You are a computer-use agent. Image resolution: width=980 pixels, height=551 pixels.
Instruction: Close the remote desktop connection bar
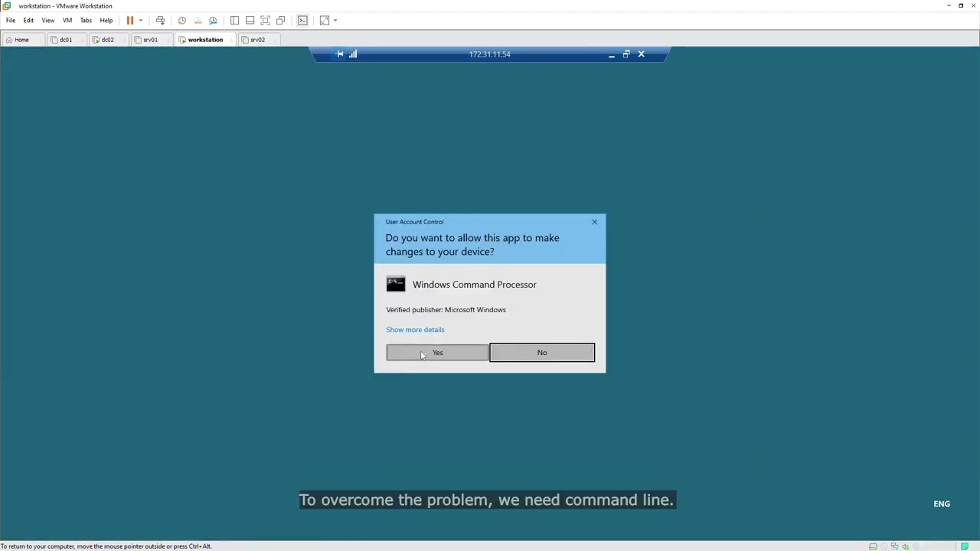[x=642, y=54]
